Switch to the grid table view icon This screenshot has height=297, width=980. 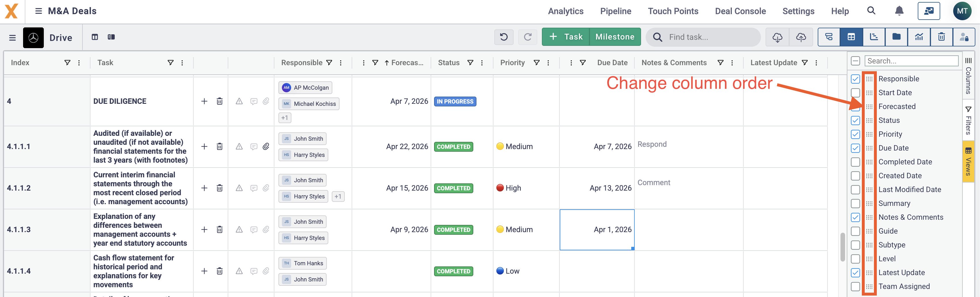(x=851, y=37)
